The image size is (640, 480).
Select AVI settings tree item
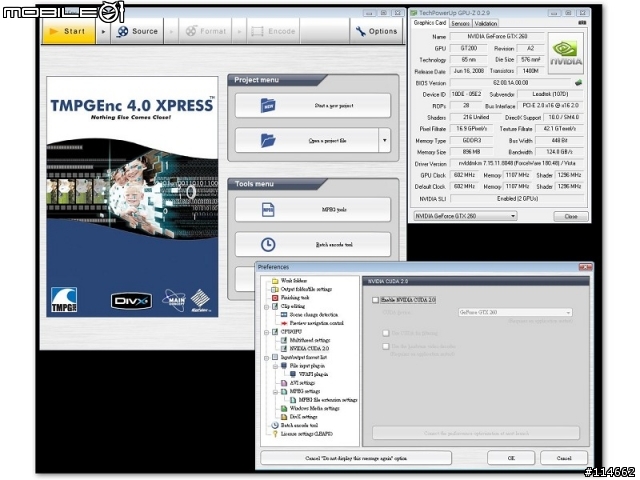click(x=302, y=383)
